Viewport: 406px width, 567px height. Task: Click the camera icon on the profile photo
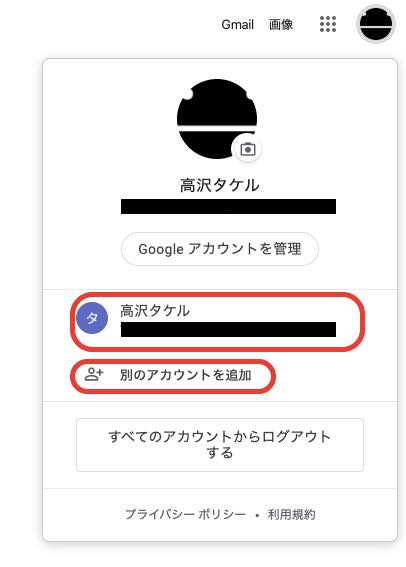coord(248,149)
